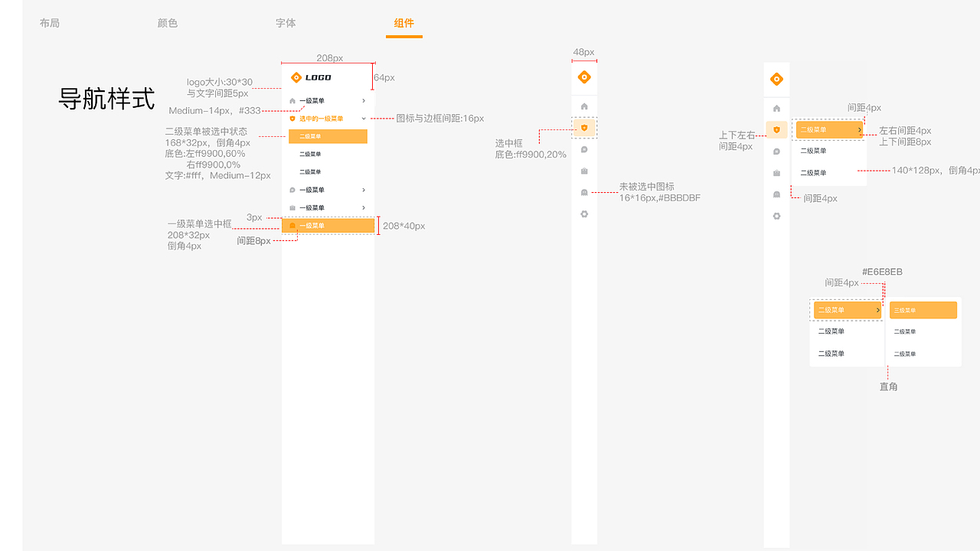Click the gear icon in the flyout sidebar
Screen dimensions: 980x551
[776, 216]
